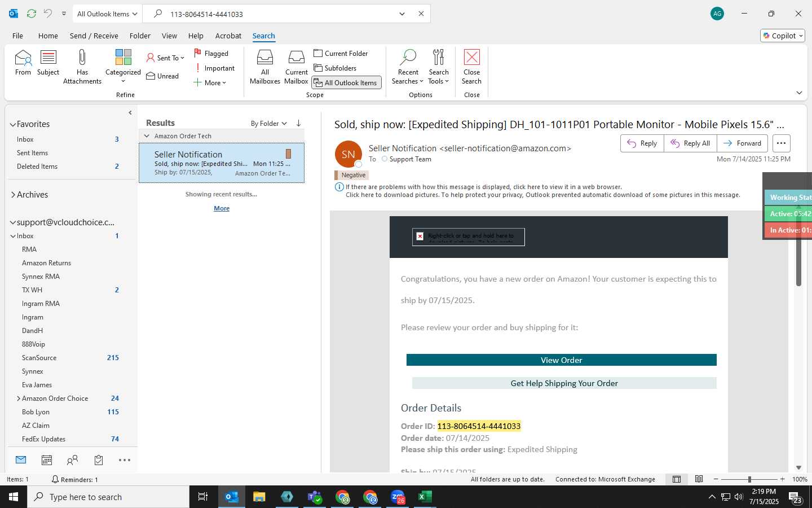Click the More results link
The image size is (812, 508).
coord(222,208)
